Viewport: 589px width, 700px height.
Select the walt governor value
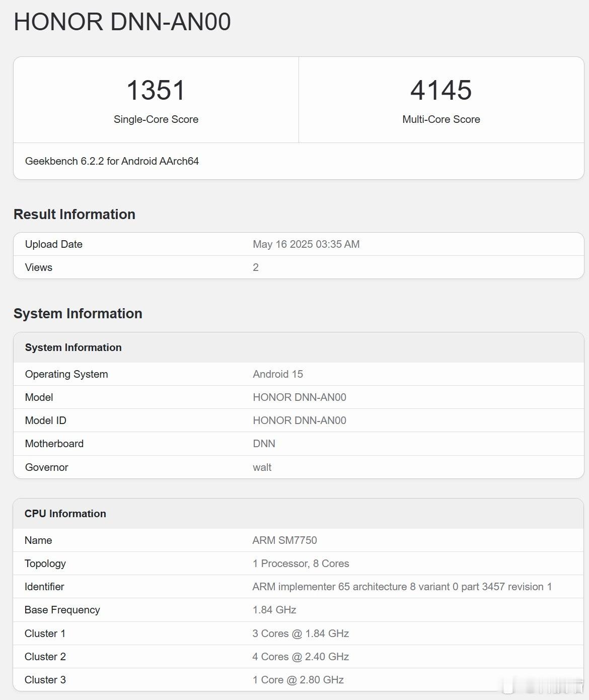[262, 467]
